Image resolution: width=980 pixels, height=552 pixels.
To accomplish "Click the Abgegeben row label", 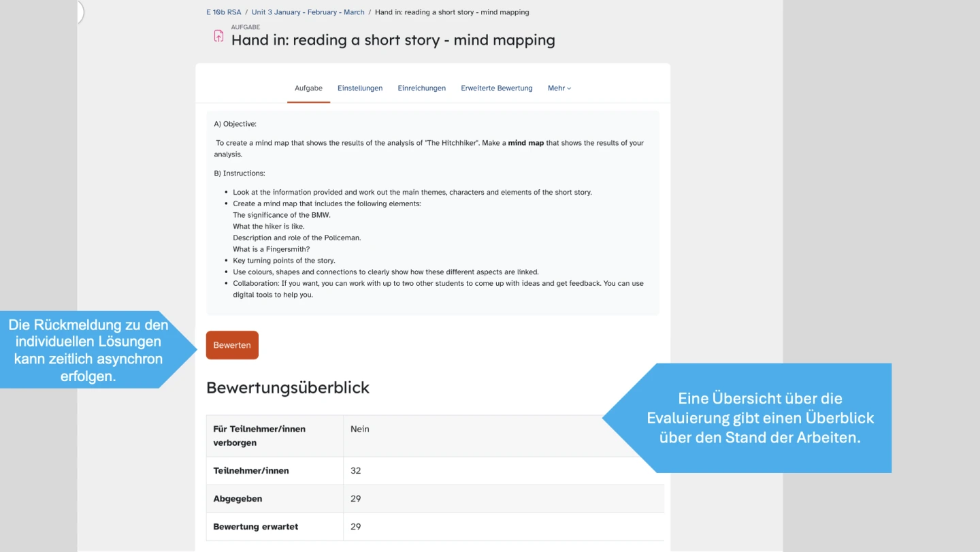I will [x=238, y=499].
